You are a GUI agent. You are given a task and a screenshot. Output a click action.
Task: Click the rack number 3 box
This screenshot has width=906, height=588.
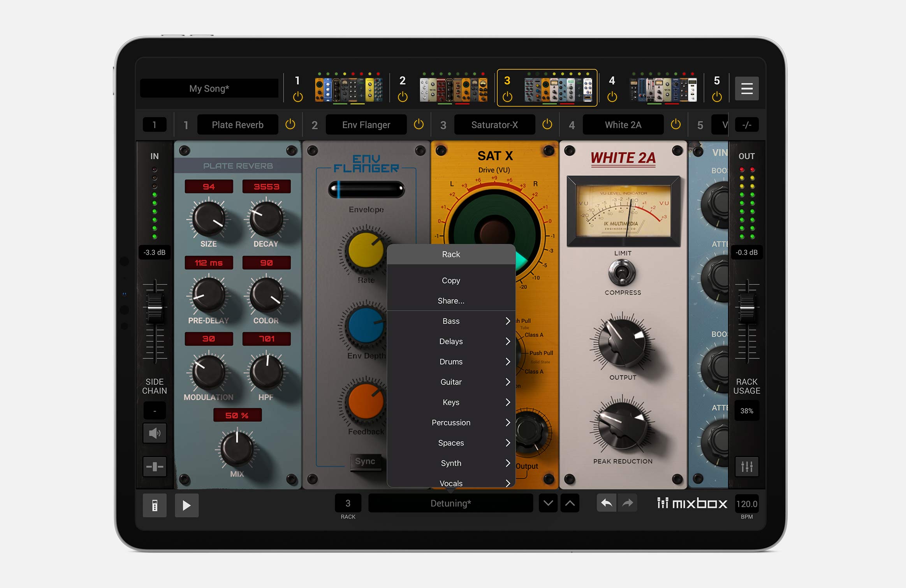348,503
